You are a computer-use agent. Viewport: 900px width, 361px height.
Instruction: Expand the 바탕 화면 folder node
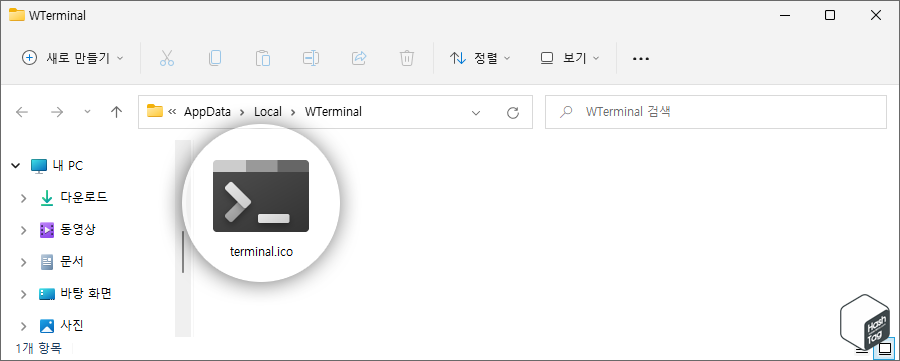click(x=24, y=294)
